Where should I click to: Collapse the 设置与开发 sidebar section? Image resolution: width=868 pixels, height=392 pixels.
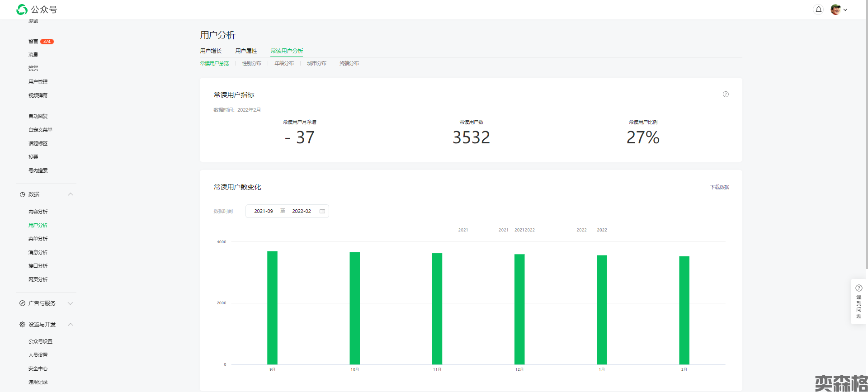pyautogui.click(x=71, y=325)
